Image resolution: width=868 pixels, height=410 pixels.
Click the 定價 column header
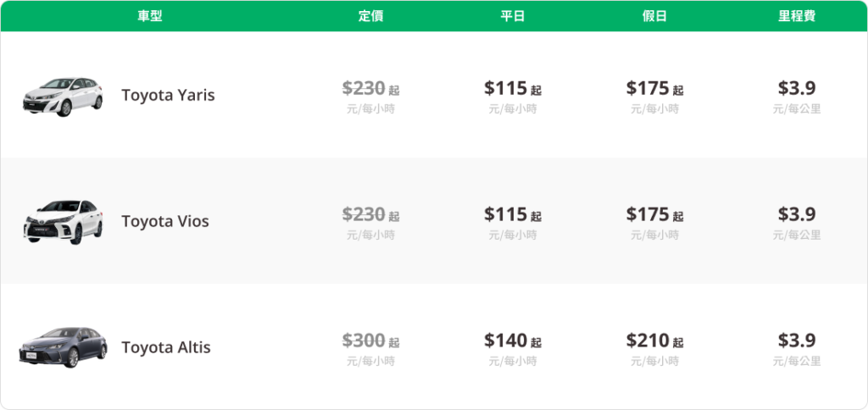click(371, 16)
